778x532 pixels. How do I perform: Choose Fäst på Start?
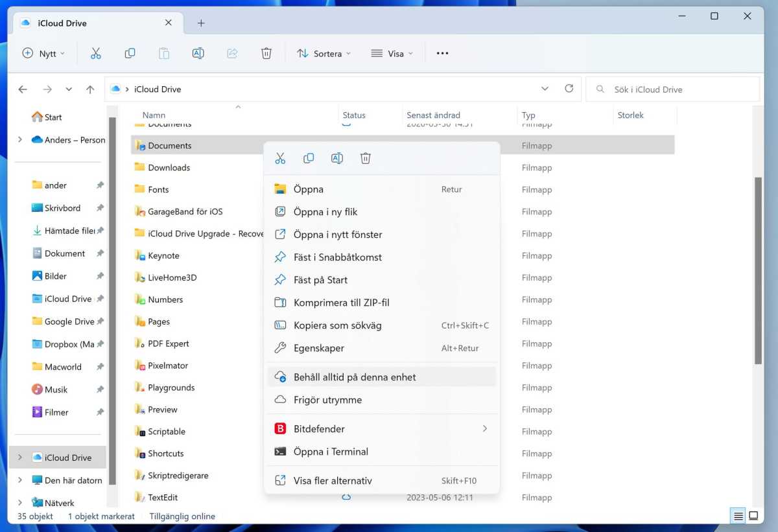(x=381, y=280)
